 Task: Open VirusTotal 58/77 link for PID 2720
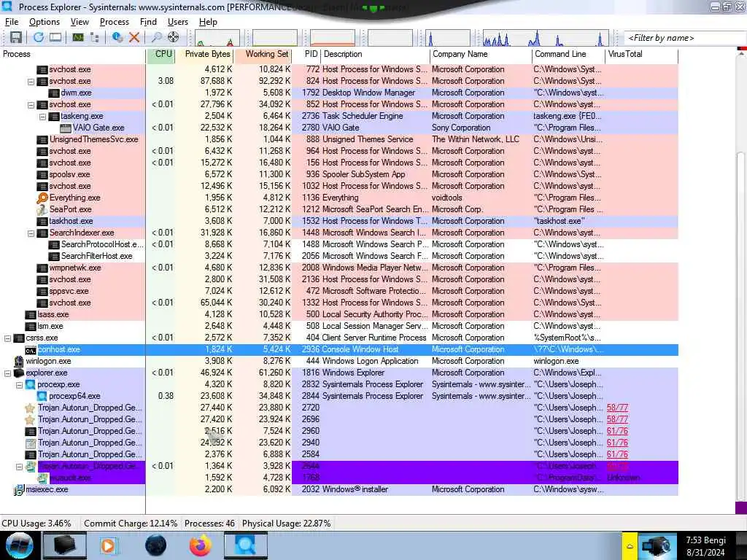(x=617, y=408)
